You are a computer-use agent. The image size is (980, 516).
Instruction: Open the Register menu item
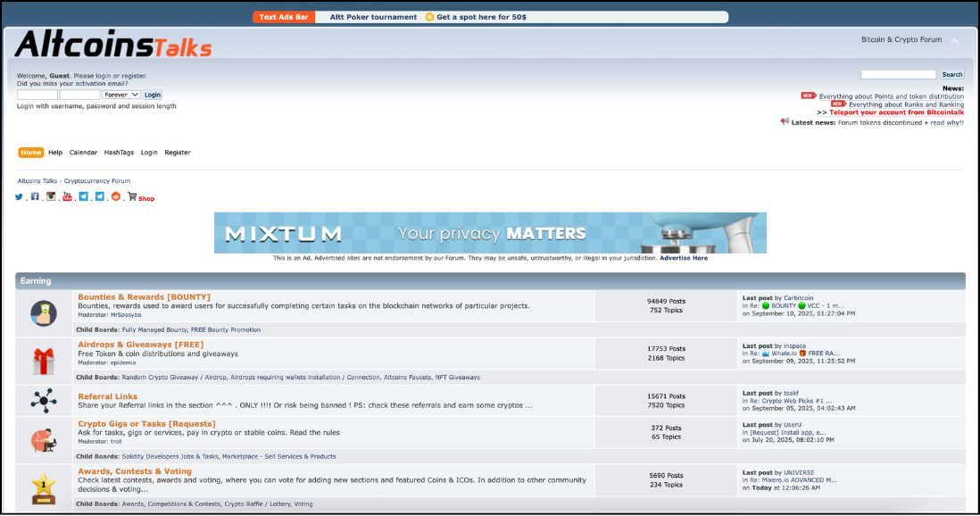point(178,153)
